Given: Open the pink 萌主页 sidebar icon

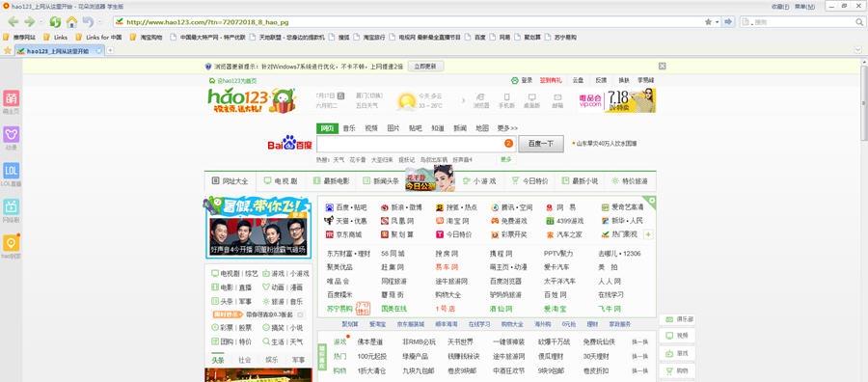Looking at the screenshot, I should click(11, 98).
